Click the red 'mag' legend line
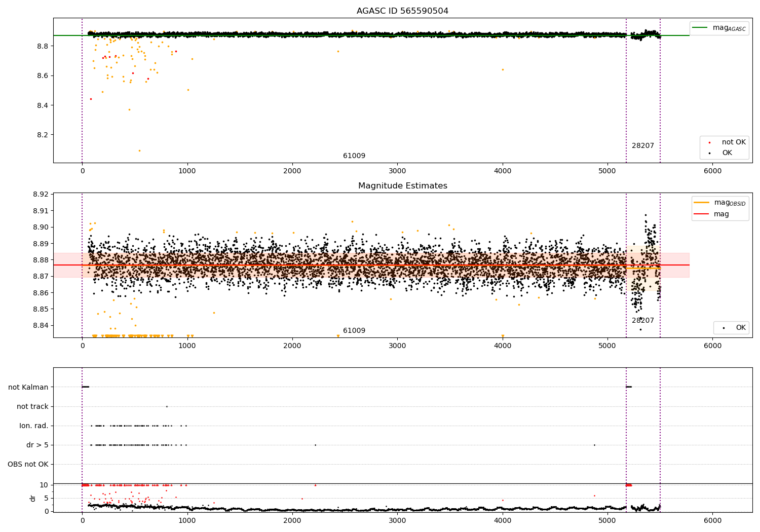The image size is (760, 532). (x=701, y=214)
